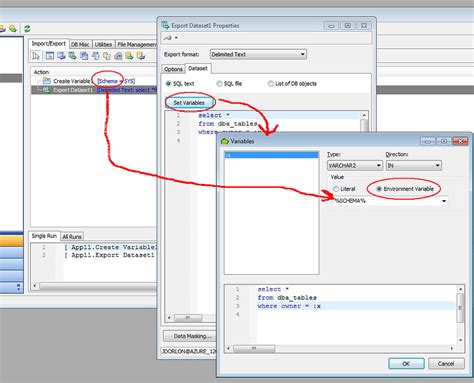
Task: Open the Direction IN dropdown
Action: coord(414,165)
